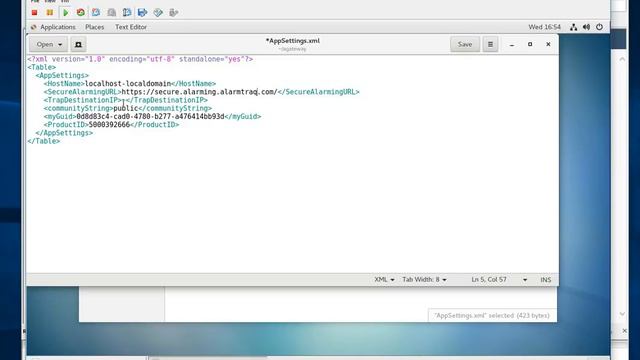Click the green play VM icon
This screenshot has width=640, height=360.
[x=65, y=13]
